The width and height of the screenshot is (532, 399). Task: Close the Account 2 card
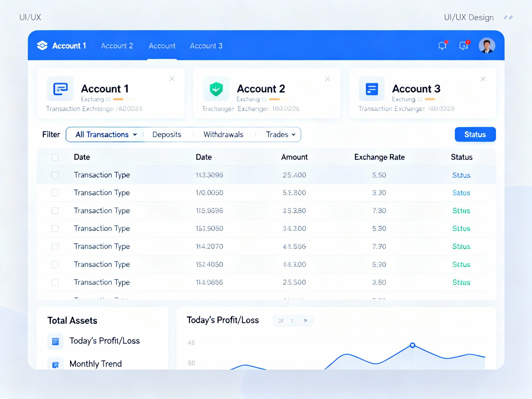[x=327, y=79]
